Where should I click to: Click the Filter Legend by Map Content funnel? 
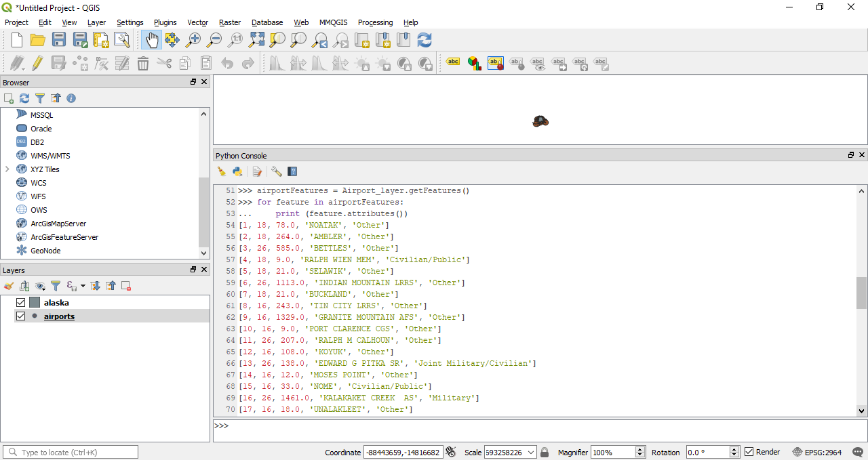[x=56, y=286]
